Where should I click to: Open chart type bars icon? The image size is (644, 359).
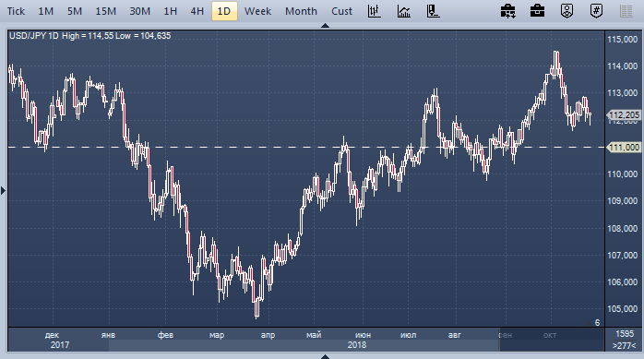[x=375, y=11]
